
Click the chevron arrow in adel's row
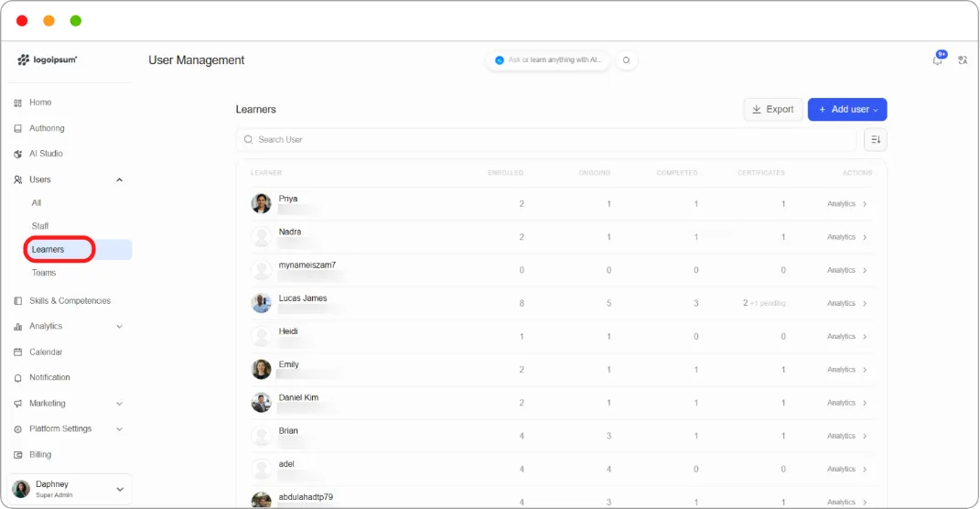click(865, 469)
